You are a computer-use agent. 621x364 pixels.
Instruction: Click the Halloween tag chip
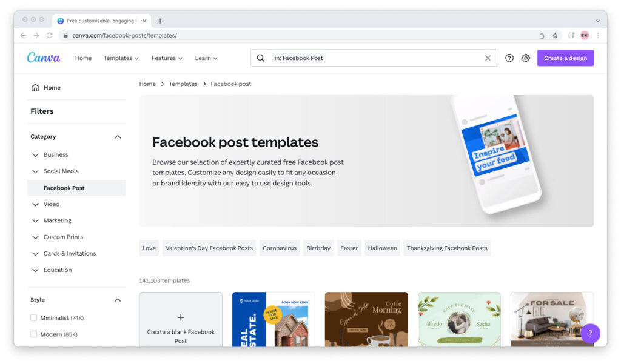[382, 248]
